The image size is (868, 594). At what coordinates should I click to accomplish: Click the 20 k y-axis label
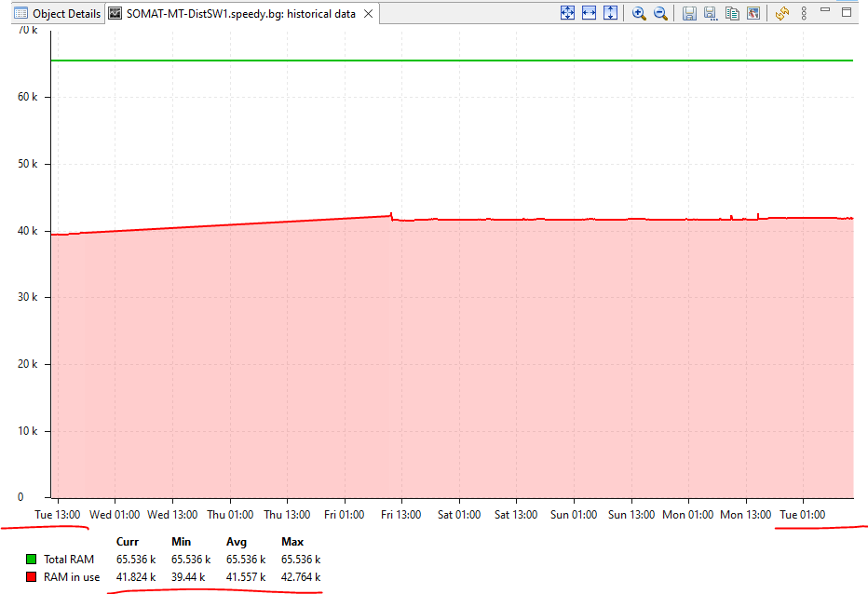coord(28,364)
